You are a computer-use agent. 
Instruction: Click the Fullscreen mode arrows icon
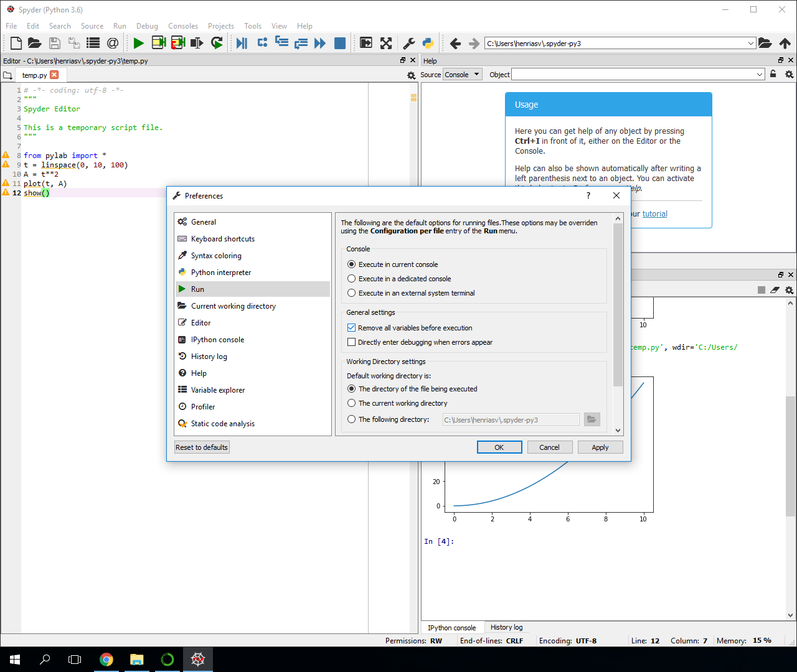coord(386,43)
